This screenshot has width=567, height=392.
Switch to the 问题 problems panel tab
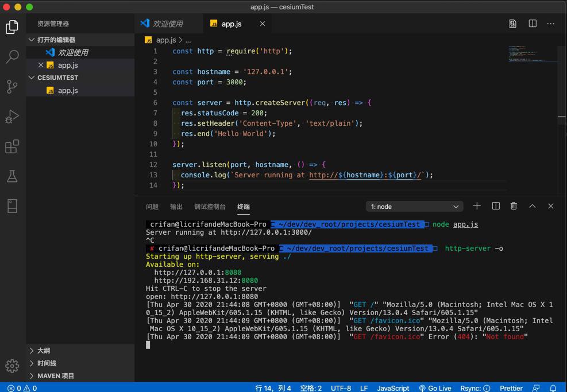click(152, 207)
